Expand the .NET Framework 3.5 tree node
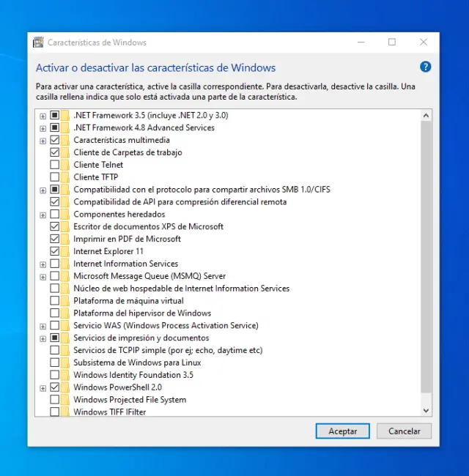Image resolution: width=469 pixels, height=476 pixels. (x=43, y=116)
